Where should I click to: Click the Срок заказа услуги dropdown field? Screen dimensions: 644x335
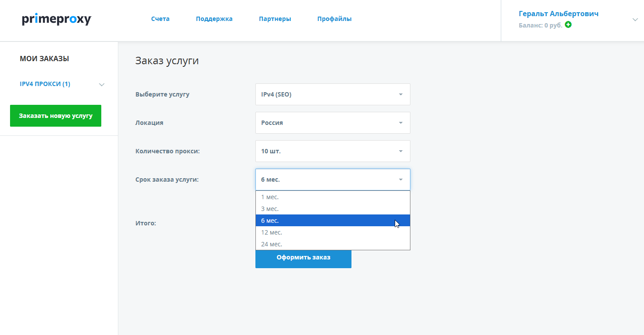click(333, 180)
